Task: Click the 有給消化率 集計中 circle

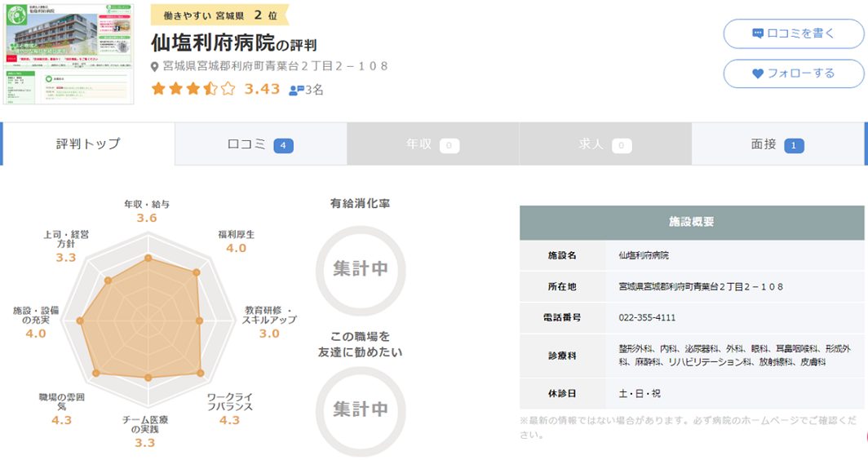Action: click(361, 270)
